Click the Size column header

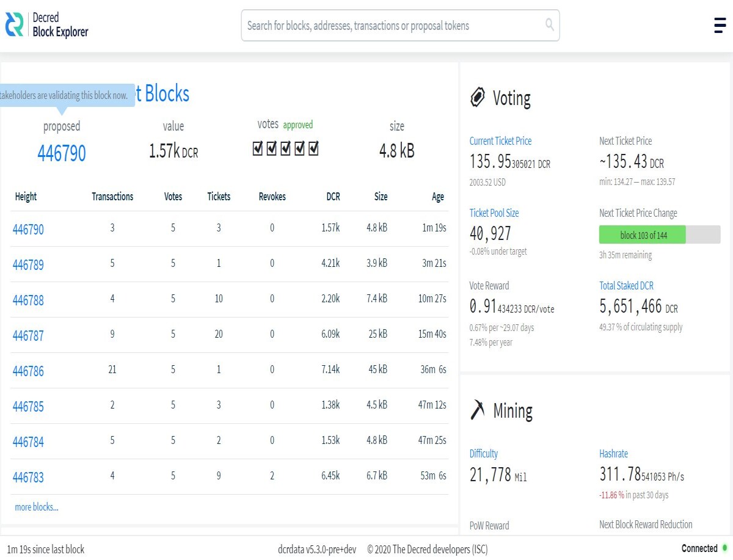381,197
